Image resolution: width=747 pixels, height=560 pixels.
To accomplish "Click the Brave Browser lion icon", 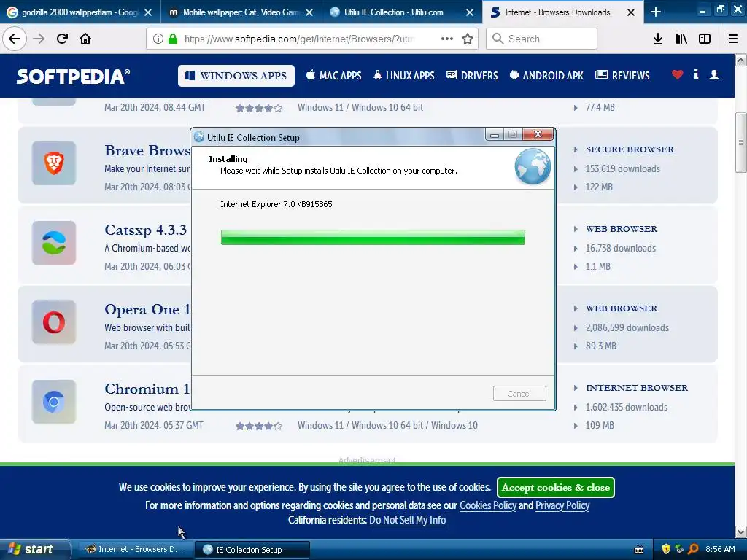I will pyautogui.click(x=54, y=163).
